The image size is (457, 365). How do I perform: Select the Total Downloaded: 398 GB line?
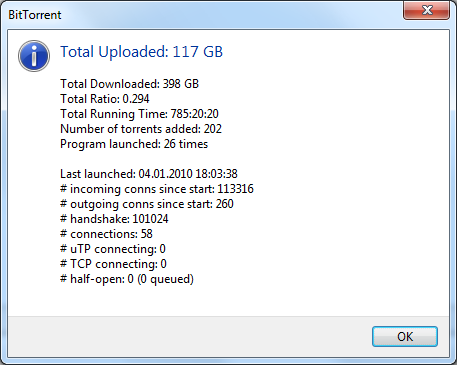(129, 84)
